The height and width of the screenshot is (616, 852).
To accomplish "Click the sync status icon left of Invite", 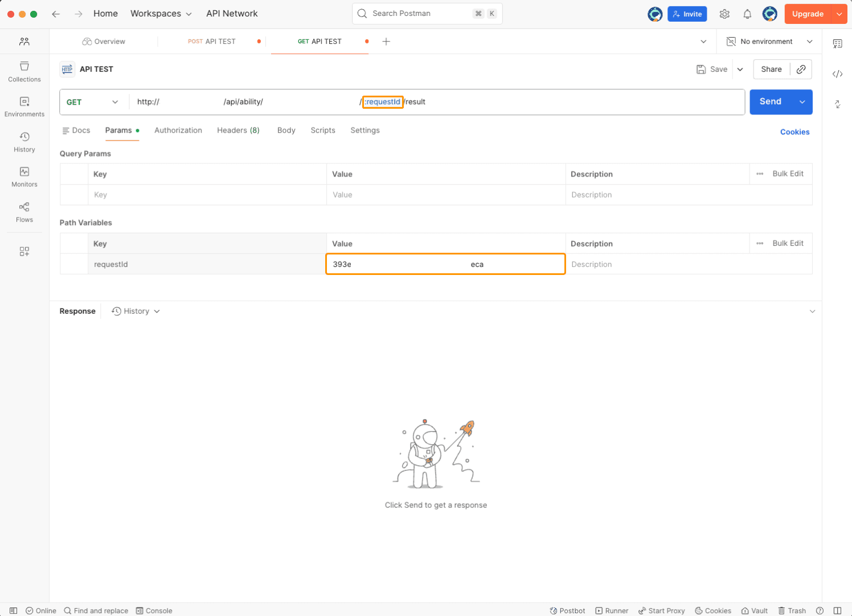I will click(x=655, y=14).
